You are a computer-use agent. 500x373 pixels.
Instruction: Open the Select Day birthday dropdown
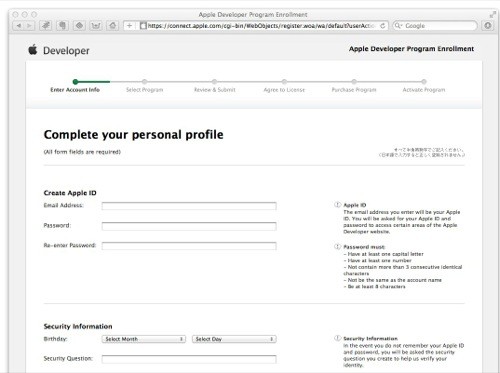click(x=234, y=339)
